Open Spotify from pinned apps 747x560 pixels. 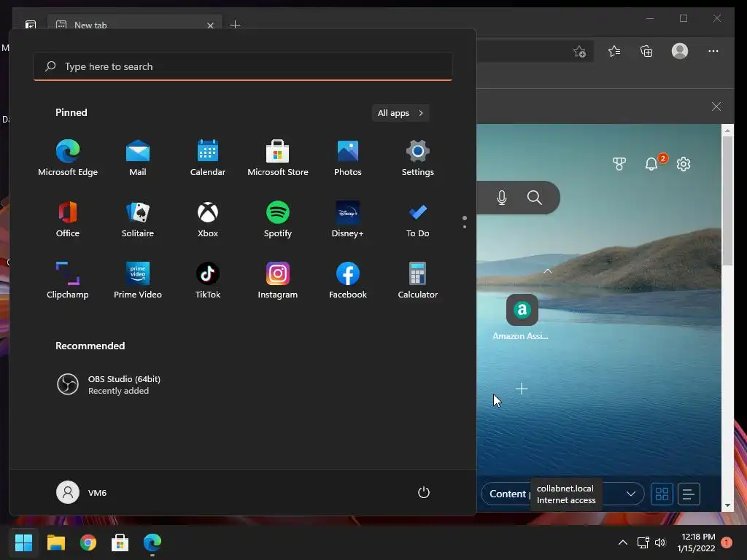tap(278, 219)
